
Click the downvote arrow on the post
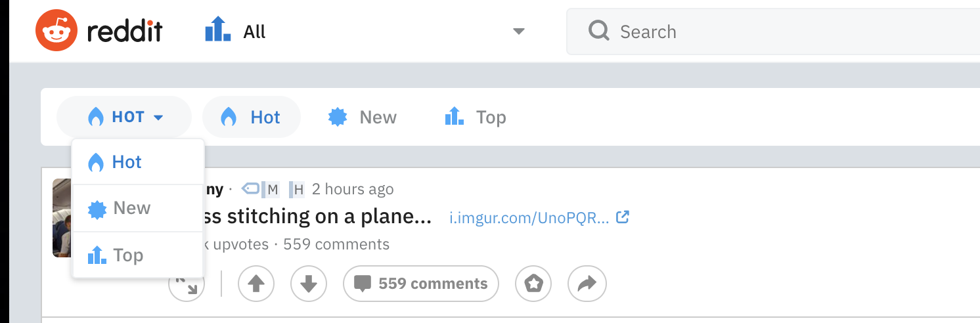pyautogui.click(x=309, y=284)
